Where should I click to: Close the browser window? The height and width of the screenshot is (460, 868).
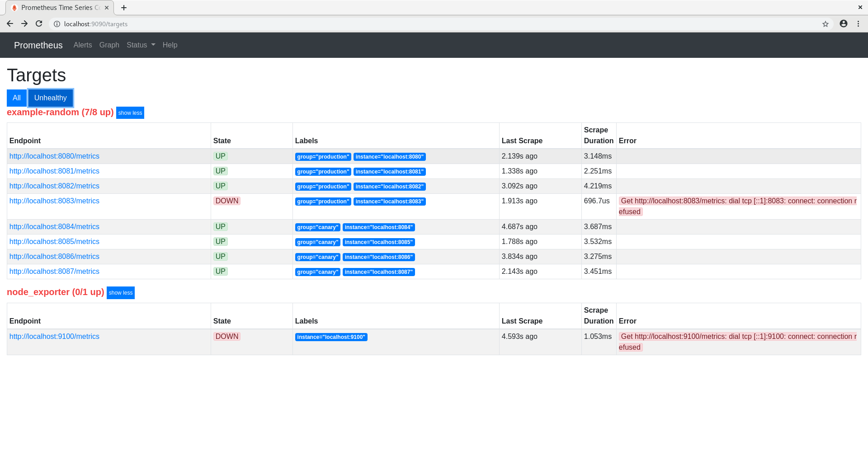(860, 7)
